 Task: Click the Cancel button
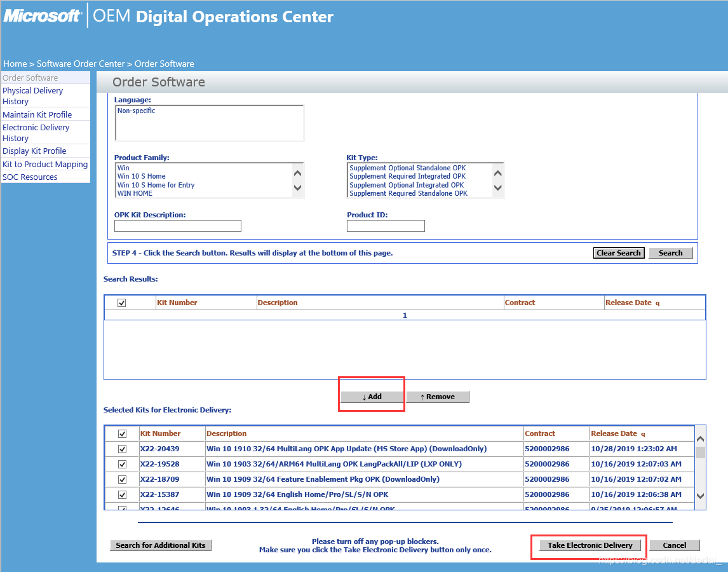point(674,545)
